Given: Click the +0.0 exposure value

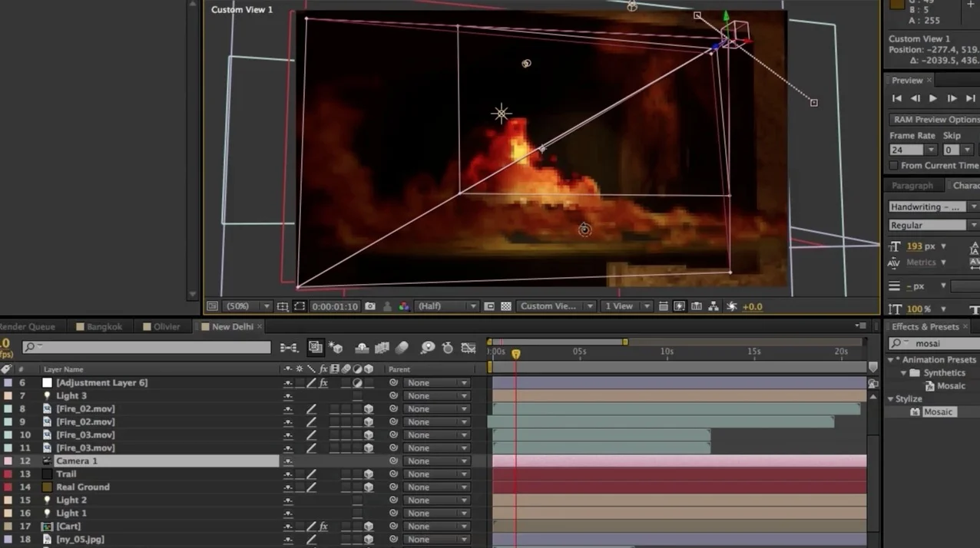Looking at the screenshot, I should (x=752, y=306).
